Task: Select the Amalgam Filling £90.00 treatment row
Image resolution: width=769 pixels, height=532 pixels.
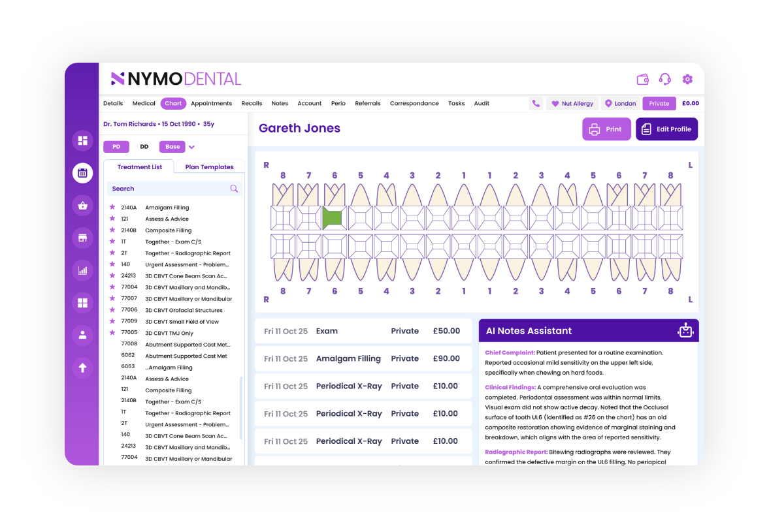Action: point(363,358)
